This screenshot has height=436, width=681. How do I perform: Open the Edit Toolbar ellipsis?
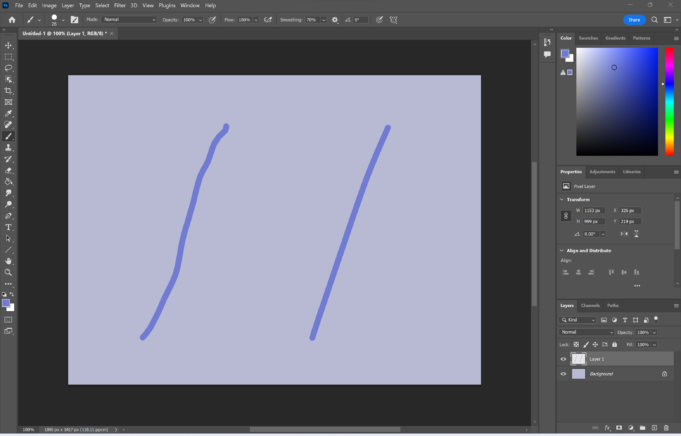pos(8,284)
